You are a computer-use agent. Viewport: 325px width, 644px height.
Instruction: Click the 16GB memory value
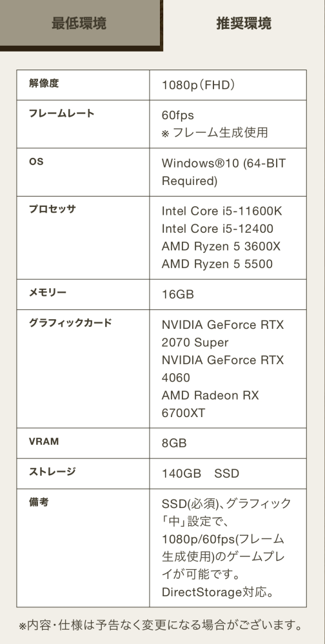point(177,295)
